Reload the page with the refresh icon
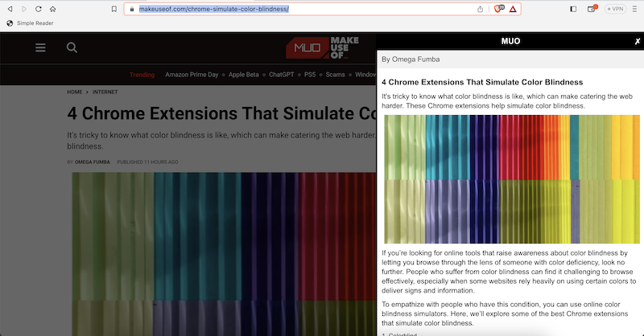This screenshot has width=644, height=336. coord(38,9)
